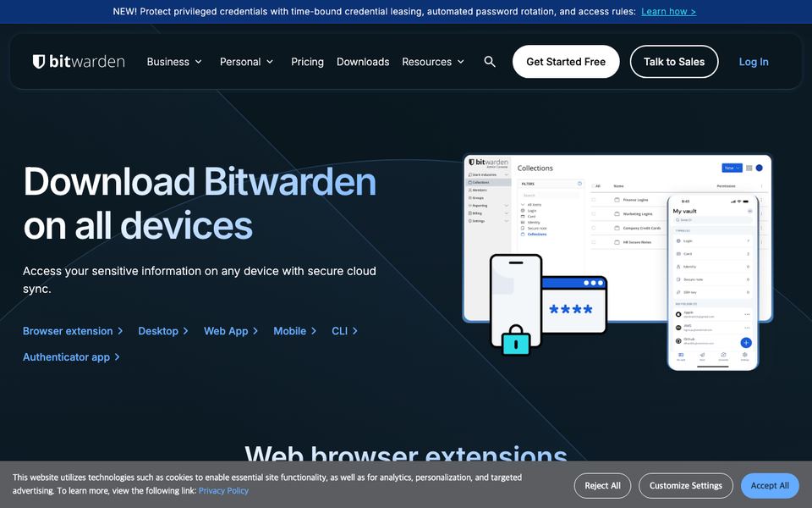The image size is (812, 508).
Task: Click the phone and padlock illustration
Action: (x=548, y=305)
